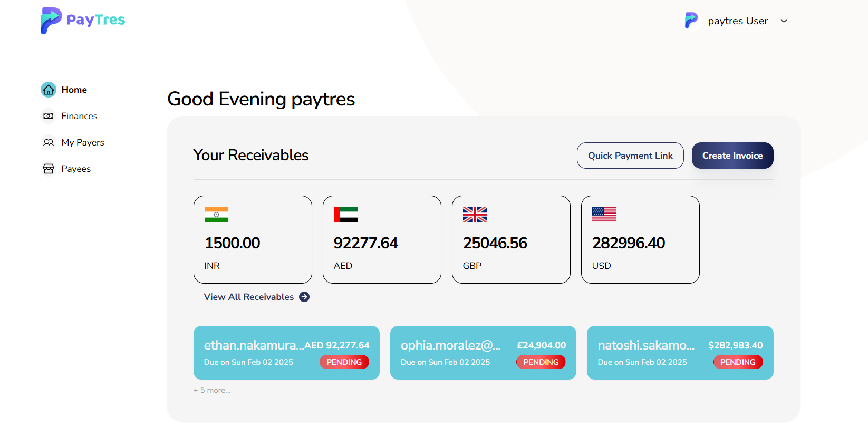Click PENDING badge on the £24,904.00 invoice
The width and height of the screenshot is (868, 446).
click(x=541, y=362)
